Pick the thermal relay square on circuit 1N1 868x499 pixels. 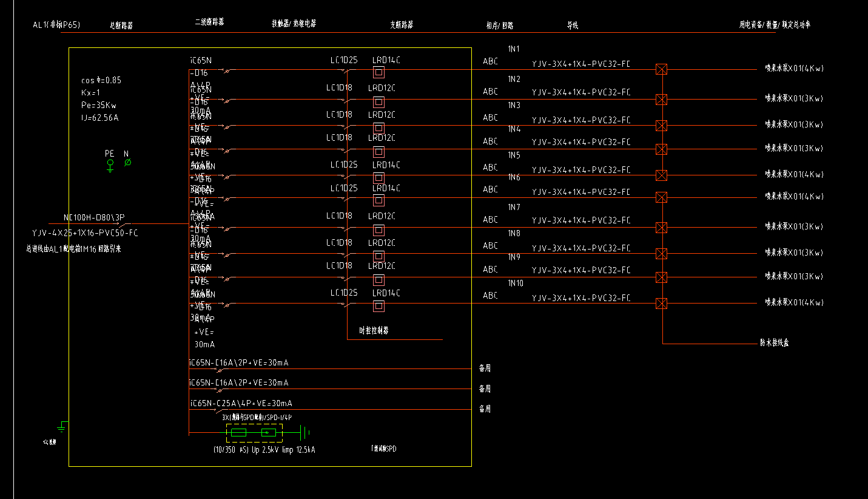(378, 73)
